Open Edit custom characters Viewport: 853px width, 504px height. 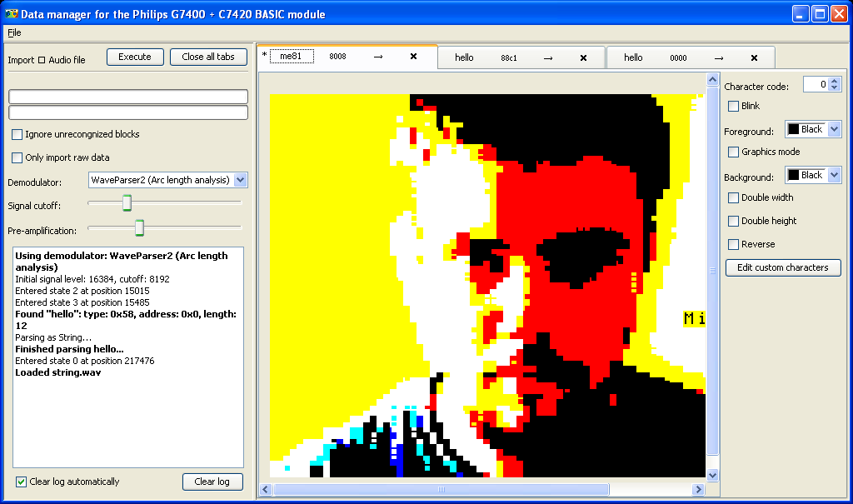[783, 267]
